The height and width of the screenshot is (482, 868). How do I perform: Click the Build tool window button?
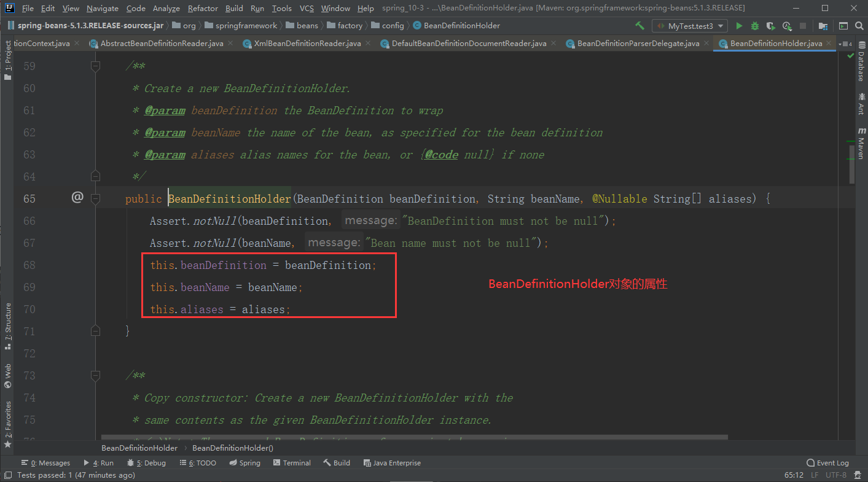tap(337, 463)
